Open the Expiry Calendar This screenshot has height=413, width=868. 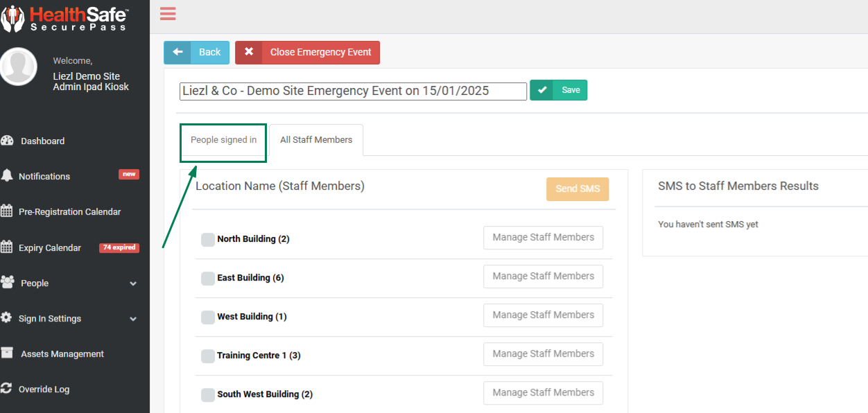[x=49, y=248]
